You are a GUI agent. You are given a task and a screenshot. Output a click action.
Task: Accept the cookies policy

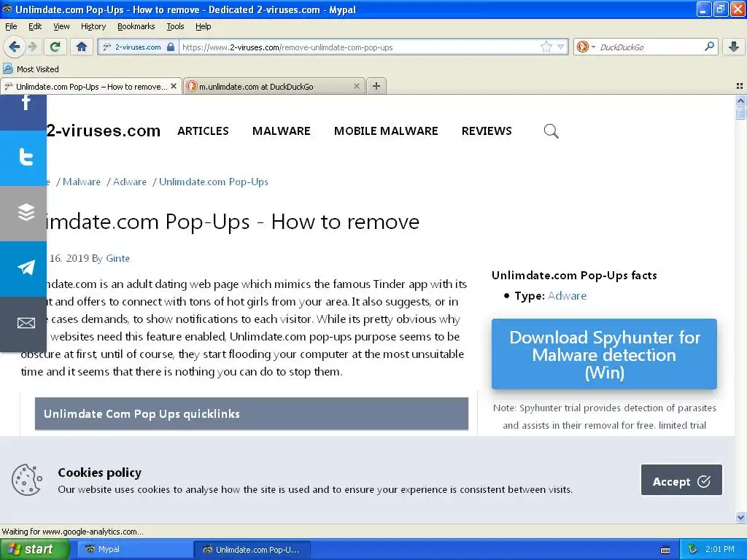(681, 480)
